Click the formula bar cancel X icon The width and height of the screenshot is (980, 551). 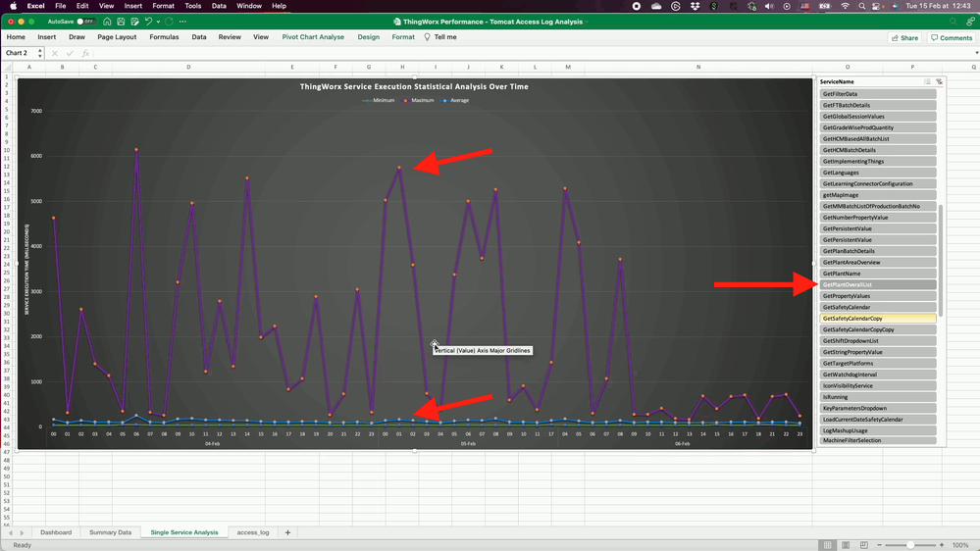pyautogui.click(x=55, y=53)
